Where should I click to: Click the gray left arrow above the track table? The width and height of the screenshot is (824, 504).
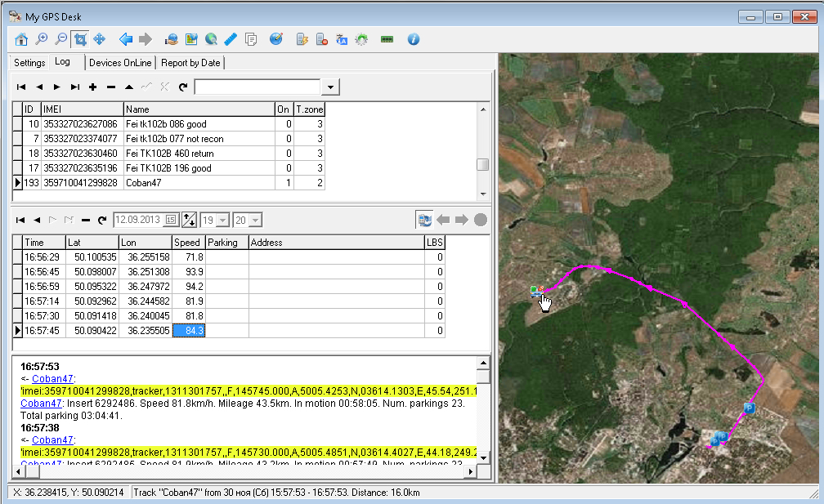pyautogui.click(x=444, y=220)
